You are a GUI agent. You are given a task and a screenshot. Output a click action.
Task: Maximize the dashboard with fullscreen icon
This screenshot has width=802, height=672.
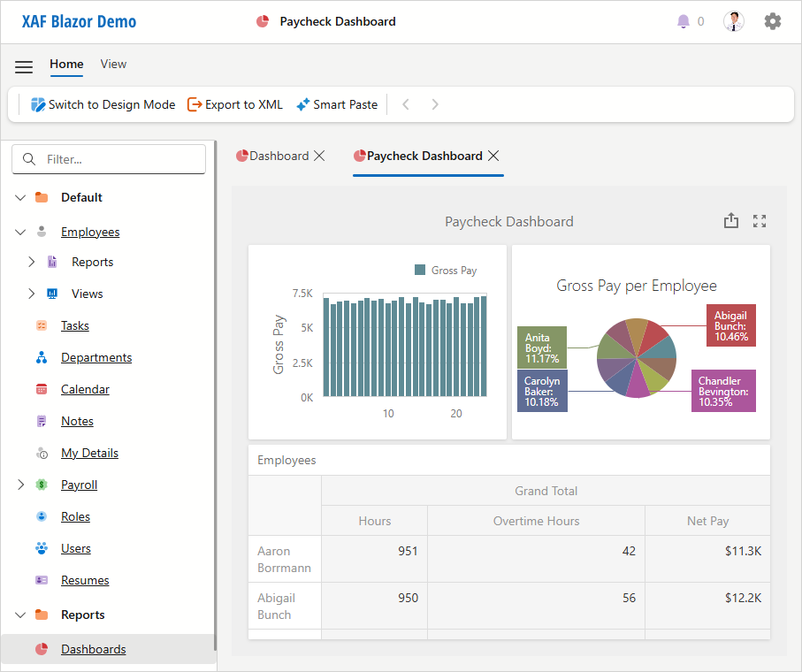tap(760, 221)
